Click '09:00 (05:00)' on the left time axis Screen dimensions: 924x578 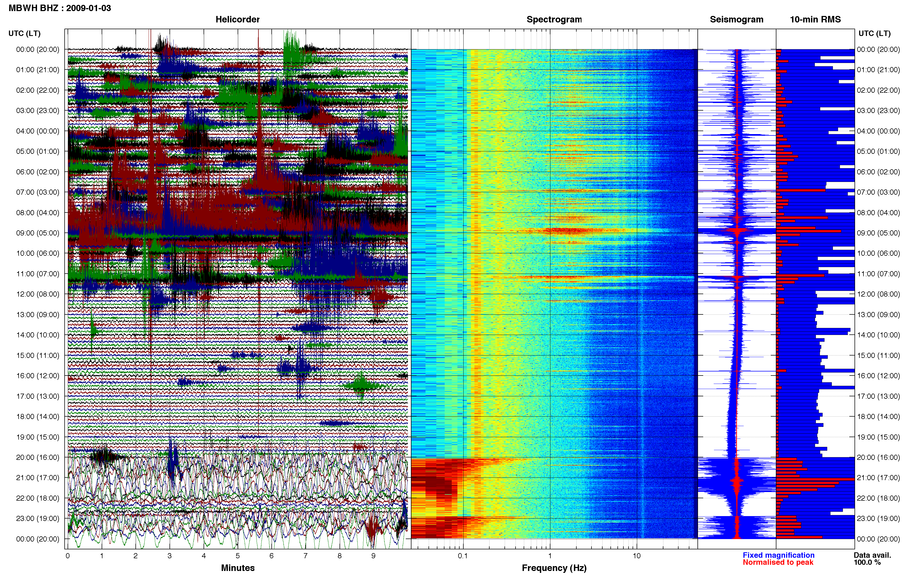38,233
